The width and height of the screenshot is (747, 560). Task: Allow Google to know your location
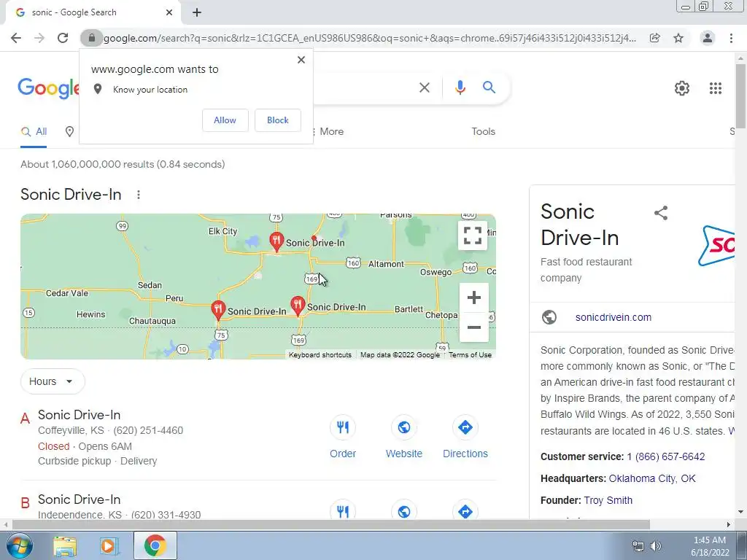point(225,120)
